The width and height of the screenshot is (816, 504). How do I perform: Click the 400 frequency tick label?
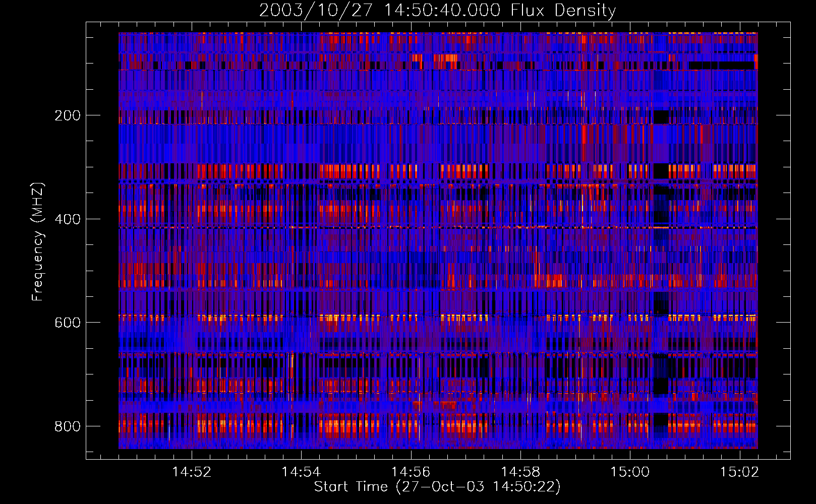(x=68, y=219)
